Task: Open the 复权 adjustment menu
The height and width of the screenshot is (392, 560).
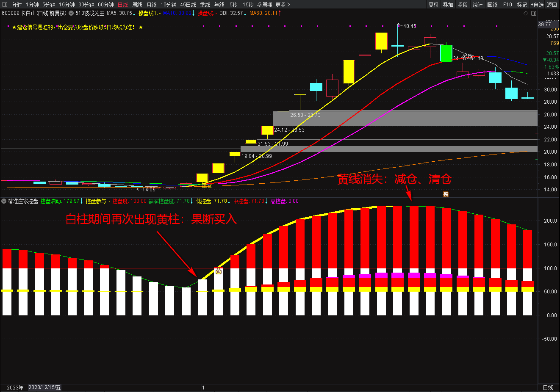Action: (434, 5)
